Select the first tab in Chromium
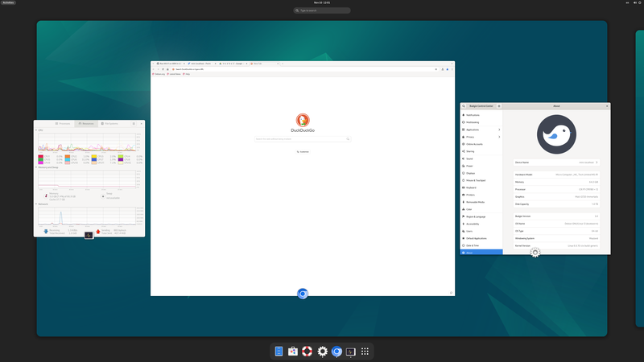This screenshot has height=362, width=644. coord(171,64)
